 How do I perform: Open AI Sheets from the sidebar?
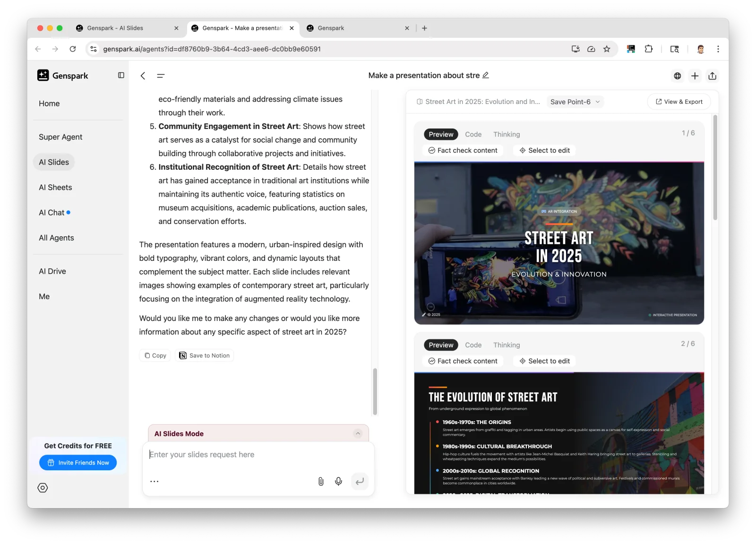pyautogui.click(x=55, y=187)
